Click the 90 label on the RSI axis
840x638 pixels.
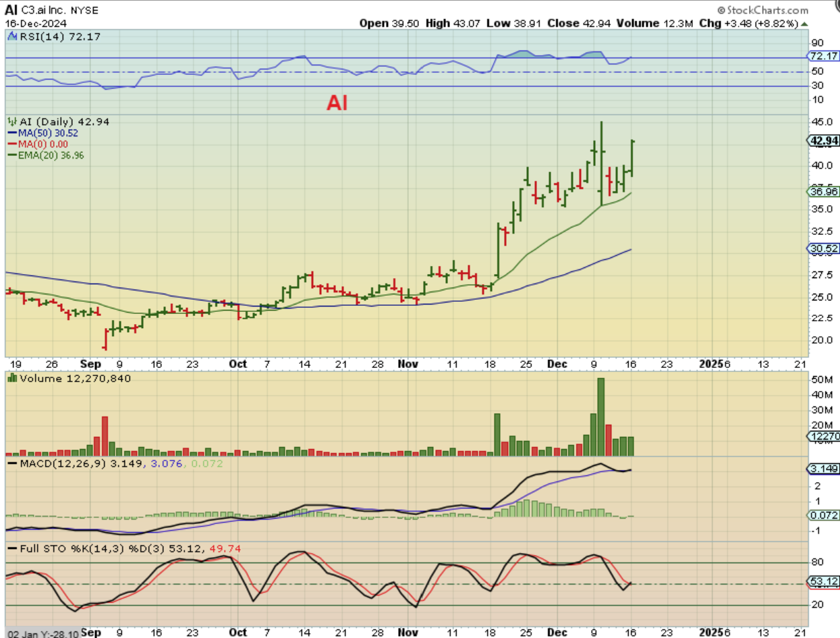point(816,42)
